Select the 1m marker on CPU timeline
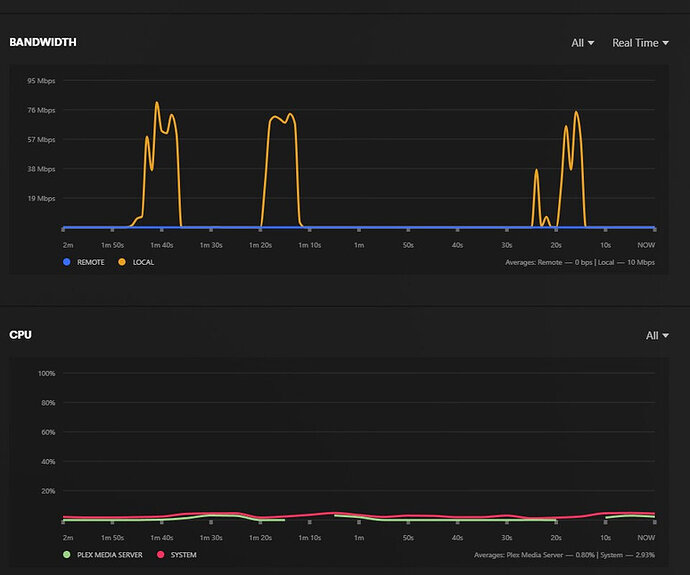Image resolution: width=690 pixels, height=575 pixels. pos(359,538)
